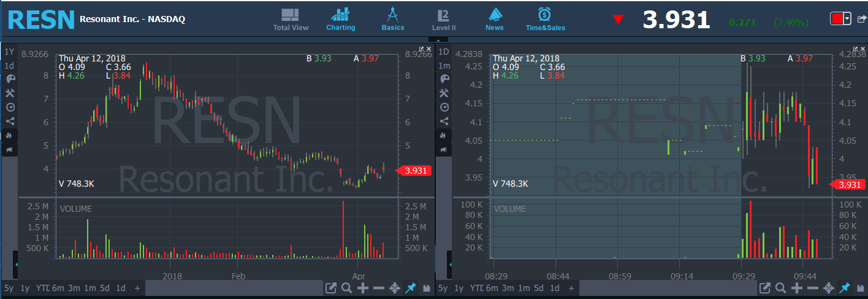The image size is (868, 299).
Task: Enable the crosshair tool on left chart
Action: click(x=395, y=288)
